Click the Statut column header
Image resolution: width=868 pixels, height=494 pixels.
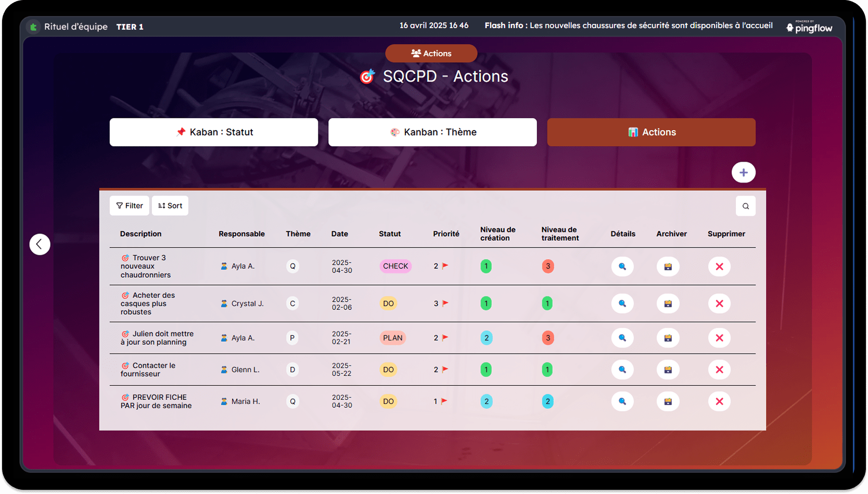390,234
